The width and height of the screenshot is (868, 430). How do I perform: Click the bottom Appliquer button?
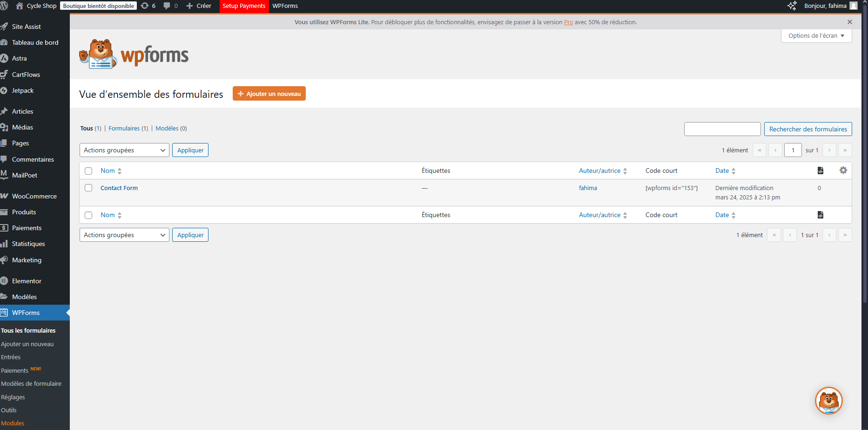point(190,235)
